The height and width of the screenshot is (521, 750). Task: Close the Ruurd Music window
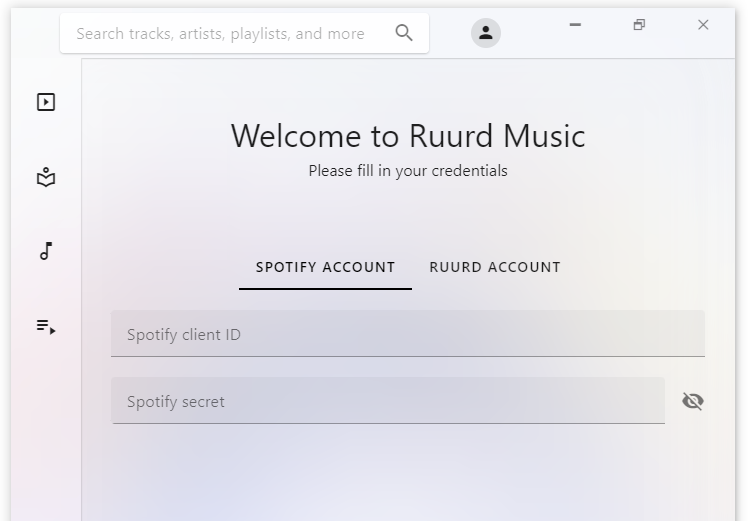(x=703, y=24)
